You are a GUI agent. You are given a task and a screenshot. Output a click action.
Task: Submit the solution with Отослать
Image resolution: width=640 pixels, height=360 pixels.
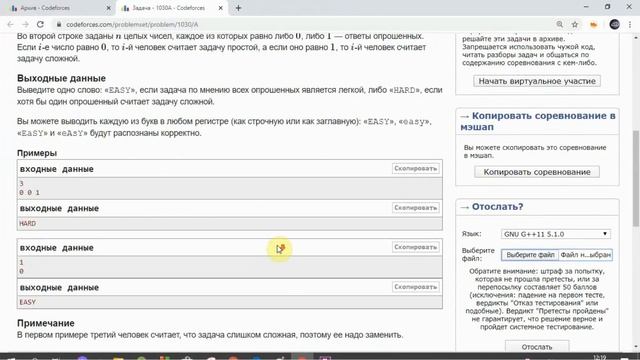(537, 347)
